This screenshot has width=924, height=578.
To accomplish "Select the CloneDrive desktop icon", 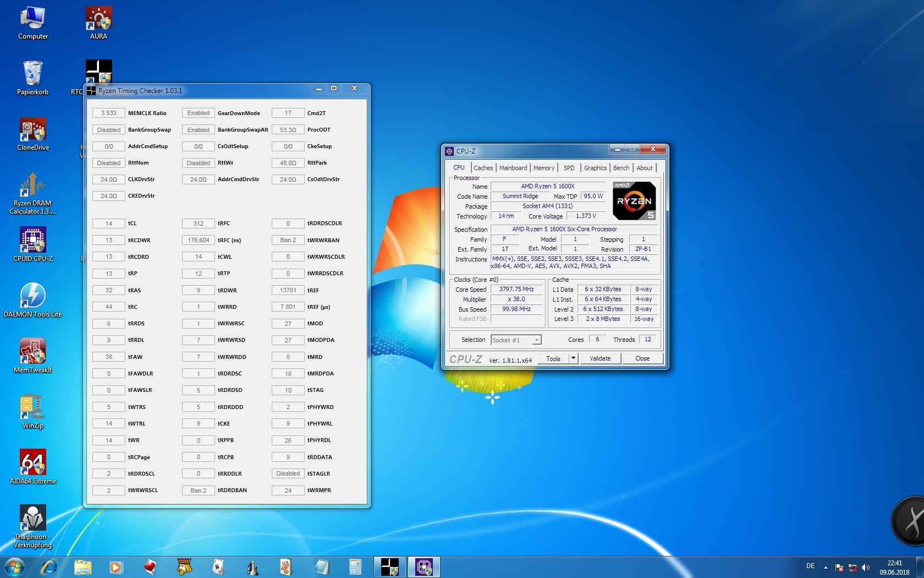I will tap(33, 130).
